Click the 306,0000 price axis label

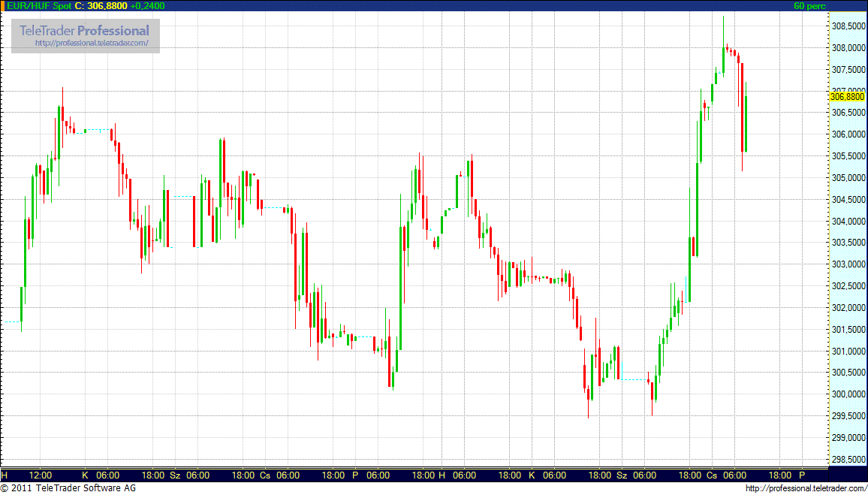(848, 134)
